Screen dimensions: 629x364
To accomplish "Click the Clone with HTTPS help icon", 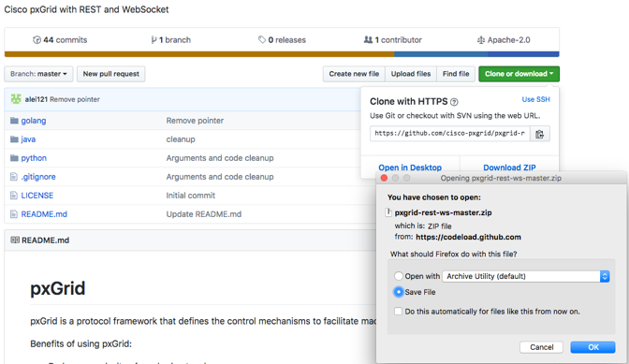I will (454, 102).
